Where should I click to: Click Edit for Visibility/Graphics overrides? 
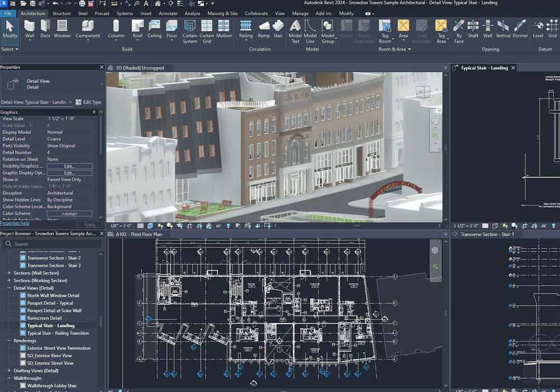[69, 166]
